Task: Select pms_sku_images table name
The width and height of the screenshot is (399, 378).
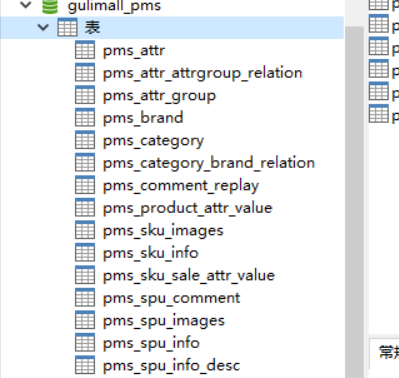Action: [x=163, y=231]
